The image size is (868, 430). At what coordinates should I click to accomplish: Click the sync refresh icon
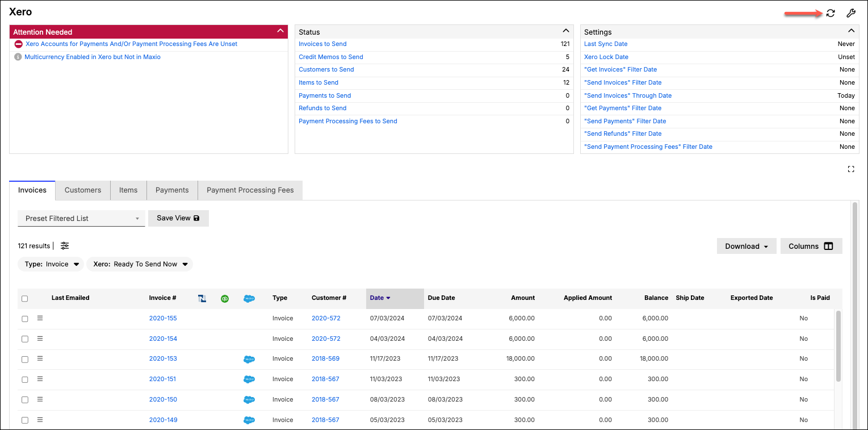tap(831, 13)
